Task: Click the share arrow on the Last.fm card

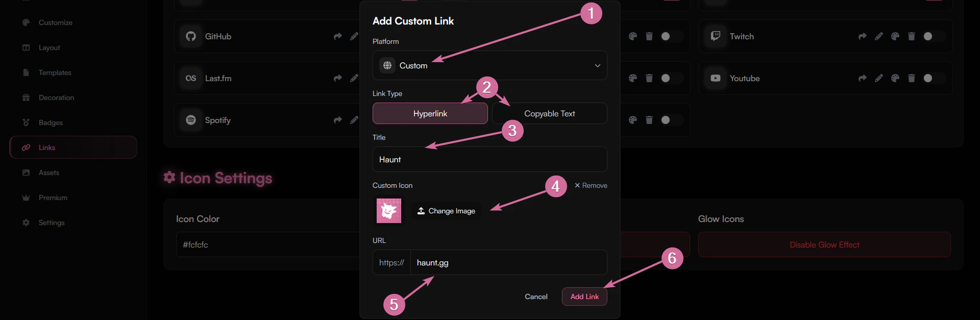Action: [337, 78]
